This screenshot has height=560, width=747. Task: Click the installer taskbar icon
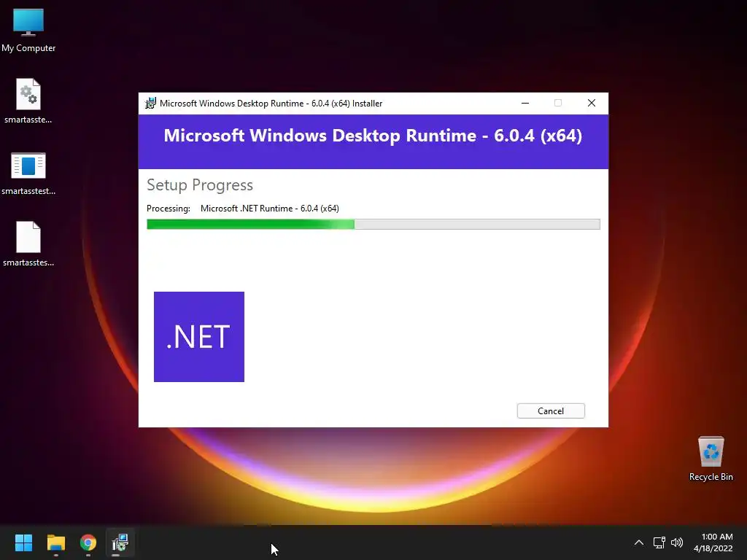(x=120, y=542)
